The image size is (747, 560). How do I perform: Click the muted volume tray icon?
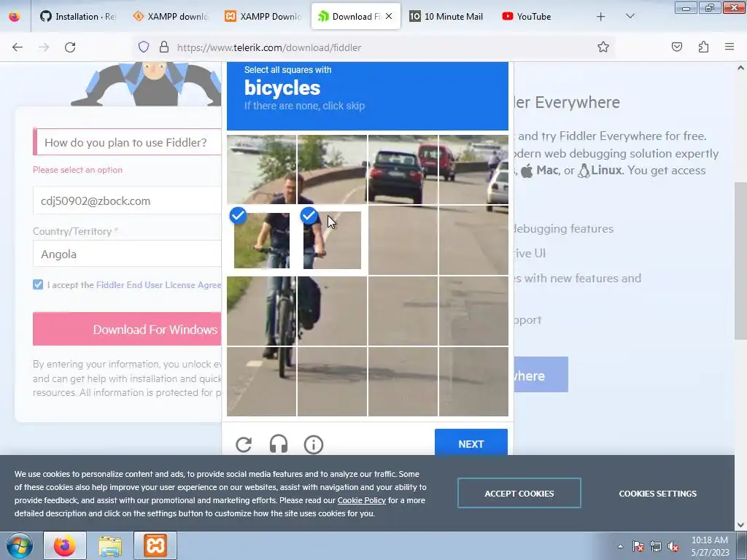[x=673, y=546]
